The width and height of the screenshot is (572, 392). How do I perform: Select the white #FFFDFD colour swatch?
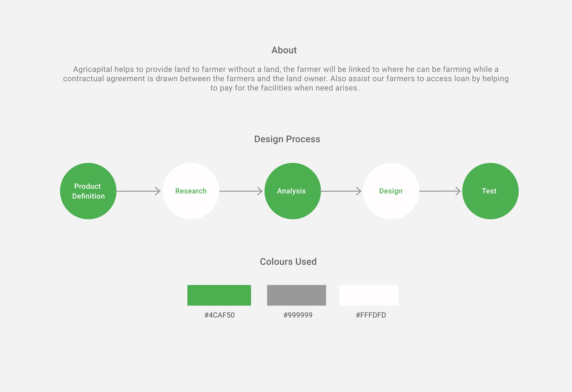pyautogui.click(x=369, y=295)
